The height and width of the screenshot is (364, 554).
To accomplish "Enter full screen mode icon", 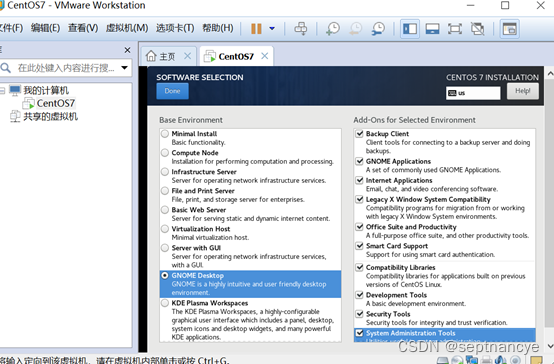I will click(455, 29).
